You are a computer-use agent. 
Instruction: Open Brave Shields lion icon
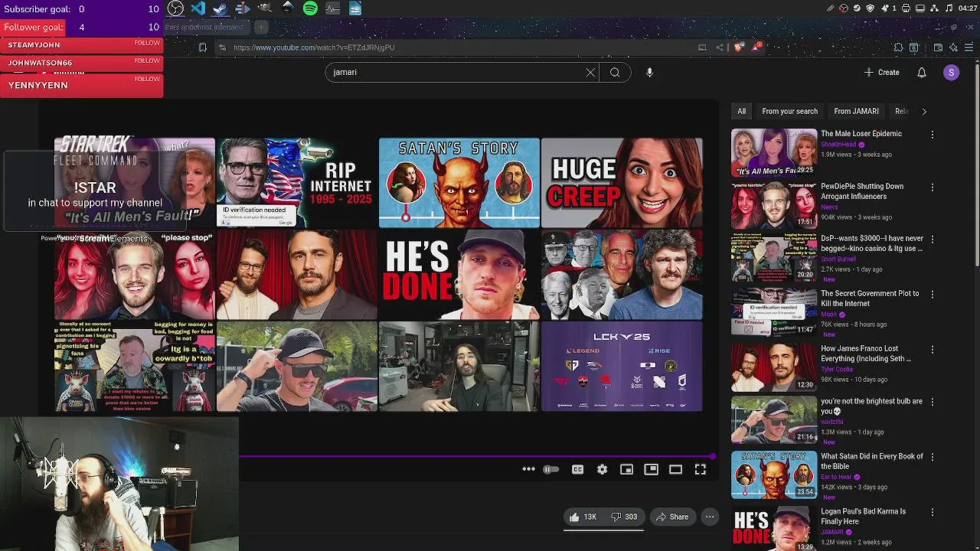click(x=738, y=47)
